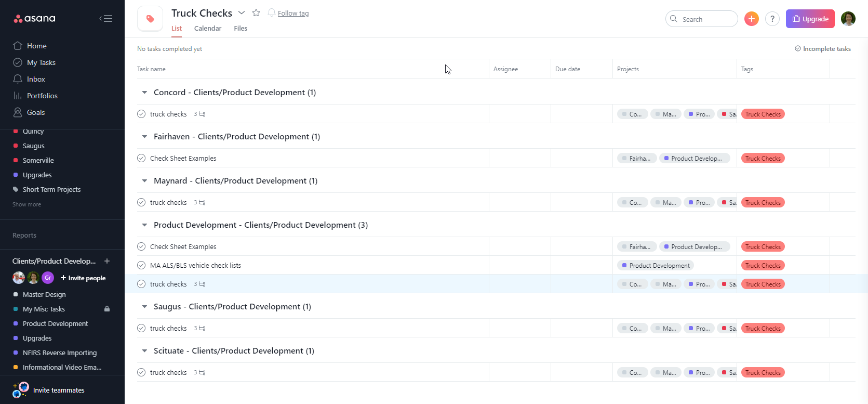Open the Master Design project
The width and height of the screenshot is (868, 404).
44,294
